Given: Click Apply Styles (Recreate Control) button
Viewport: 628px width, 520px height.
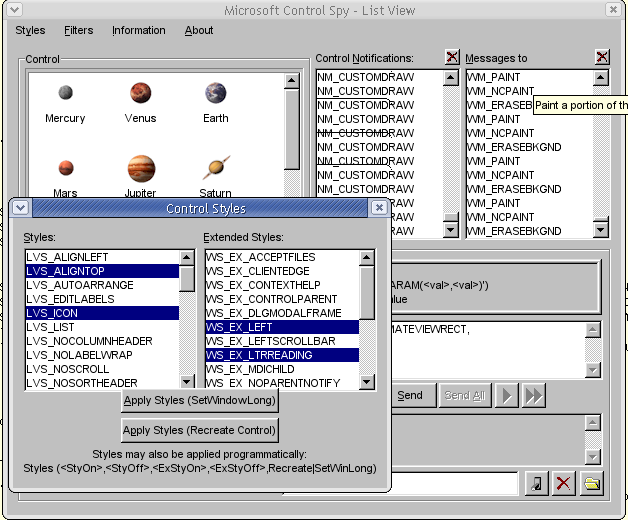Looking at the screenshot, I should (x=200, y=430).
